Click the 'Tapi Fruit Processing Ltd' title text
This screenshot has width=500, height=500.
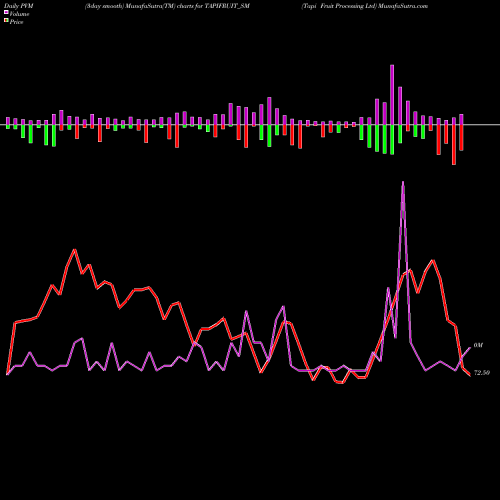click(339, 6)
